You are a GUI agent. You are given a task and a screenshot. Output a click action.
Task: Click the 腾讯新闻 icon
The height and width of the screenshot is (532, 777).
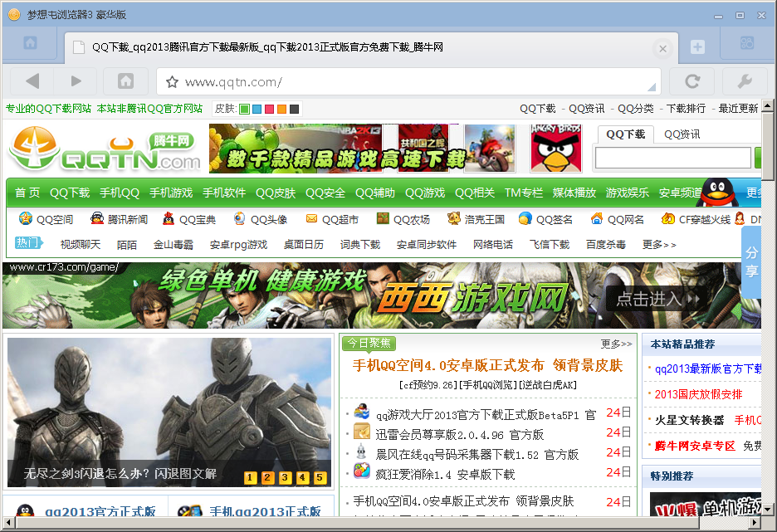pyautogui.click(x=97, y=218)
